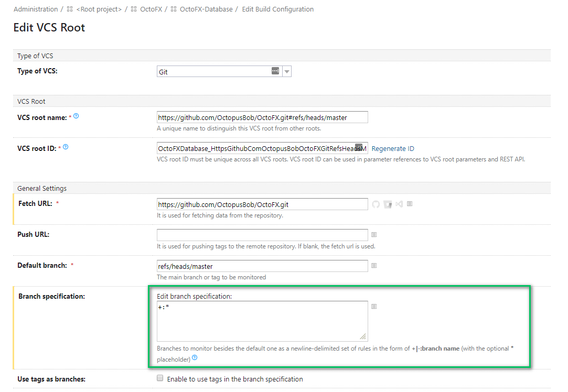568x392 pixels.
Task: Navigate to OctoFX-Database breadcrumb
Action: (x=206, y=9)
